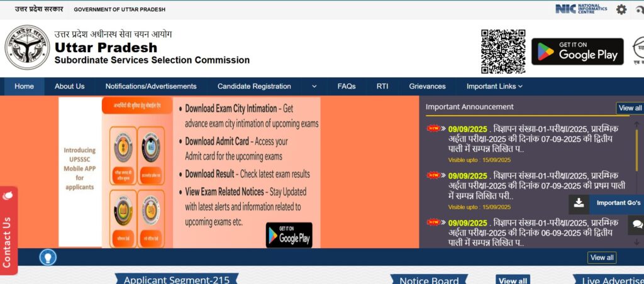The height and width of the screenshot is (284, 644).
Task: Expand the dropdown arrow after Candidate Registration
Action: (314, 87)
